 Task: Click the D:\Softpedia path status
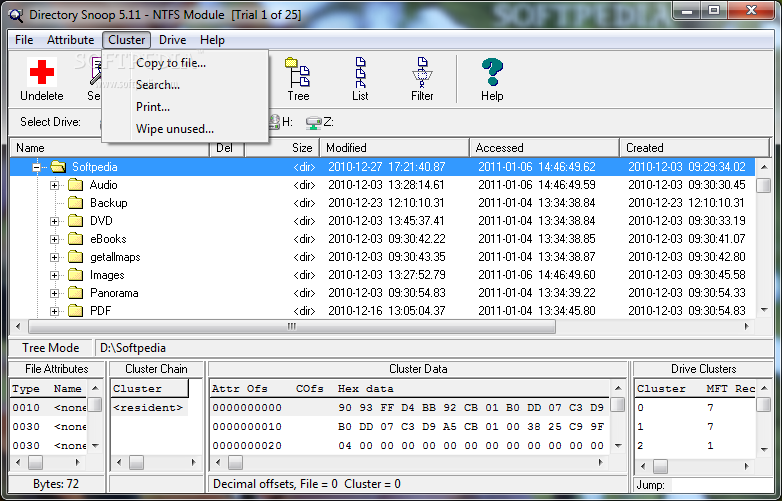(133, 348)
